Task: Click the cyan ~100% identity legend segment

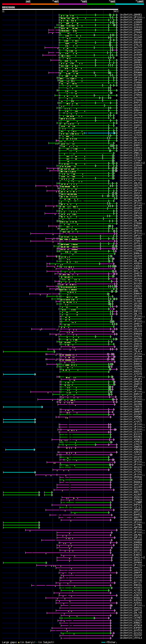Action: click(130, 4)
